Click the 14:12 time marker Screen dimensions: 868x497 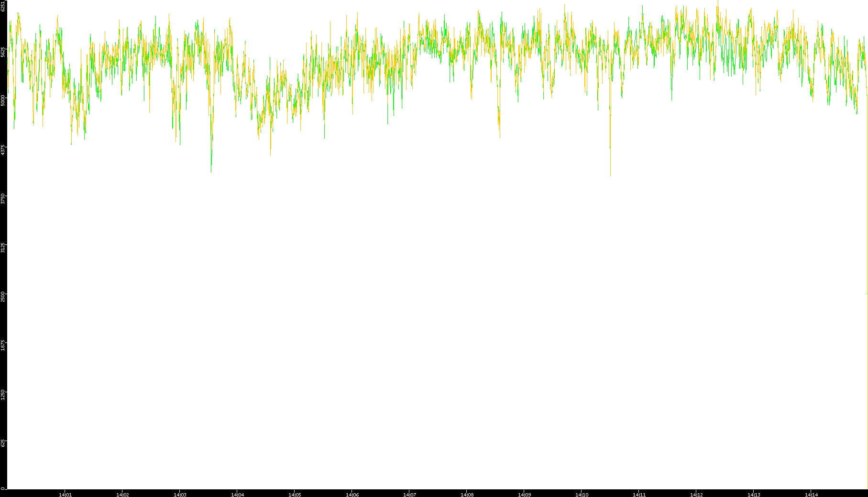coord(696,495)
